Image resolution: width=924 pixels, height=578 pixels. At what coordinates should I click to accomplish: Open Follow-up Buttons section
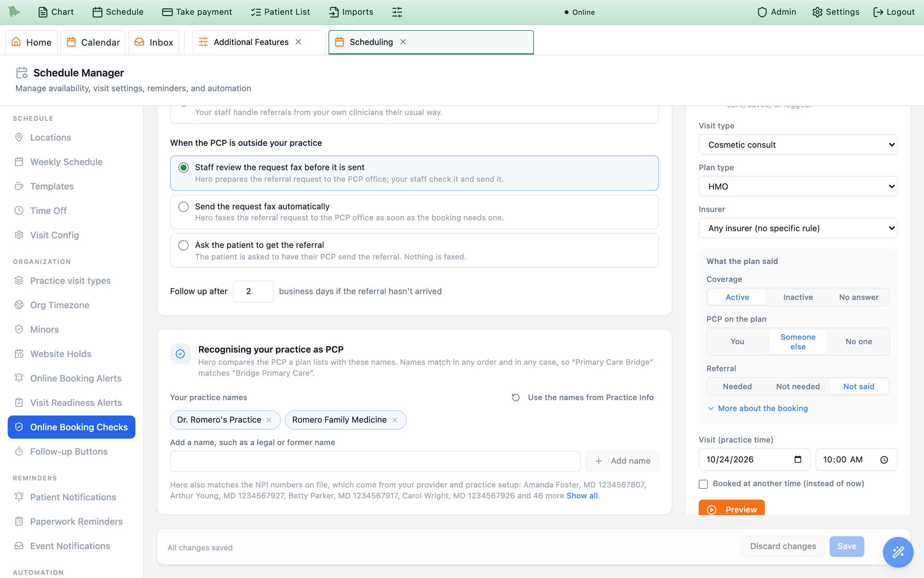coord(72,451)
